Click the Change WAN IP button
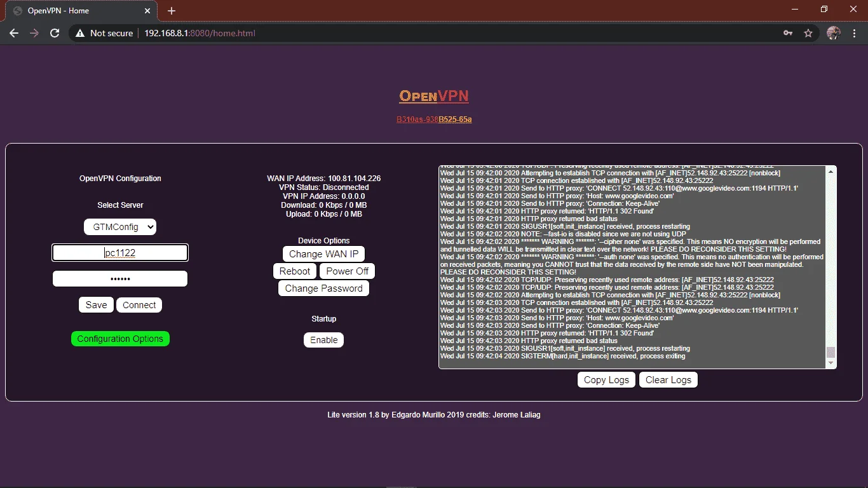868x488 pixels. [324, 254]
